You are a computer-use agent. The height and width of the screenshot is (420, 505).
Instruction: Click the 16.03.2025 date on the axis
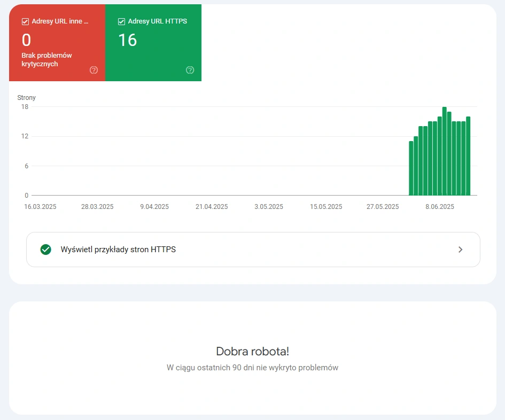tap(40, 207)
